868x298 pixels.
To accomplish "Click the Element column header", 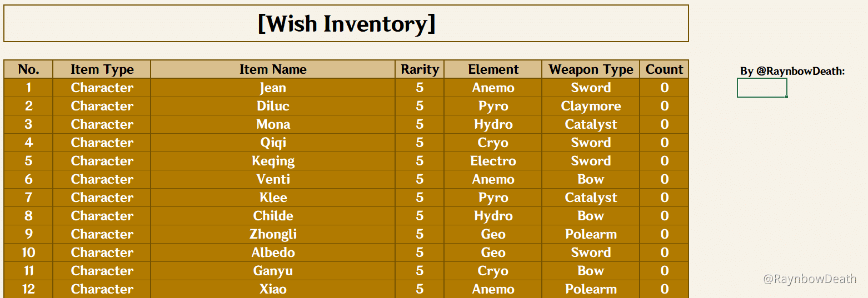I will pos(493,69).
